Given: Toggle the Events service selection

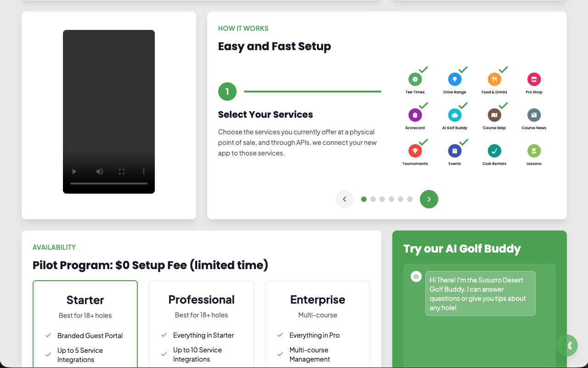Looking at the screenshot, I should click(x=455, y=151).
